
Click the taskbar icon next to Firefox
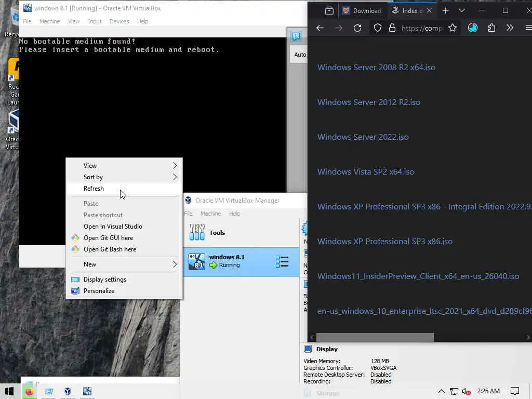coord(49,391)
